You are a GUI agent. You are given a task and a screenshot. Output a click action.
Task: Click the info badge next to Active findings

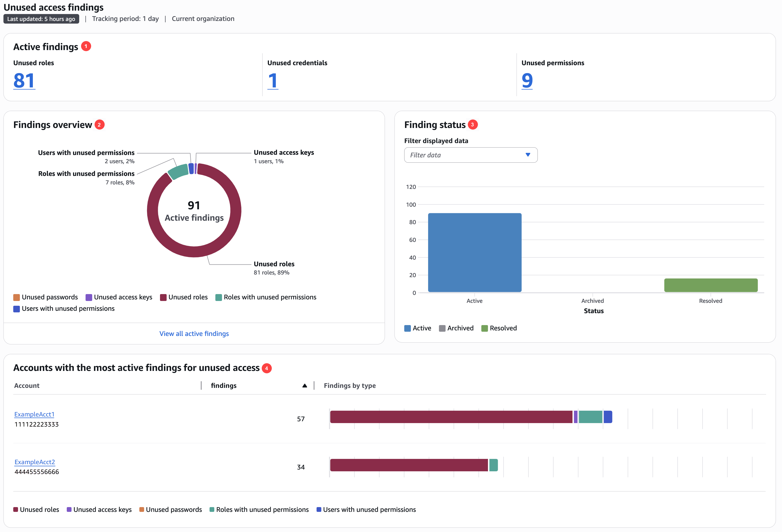(86, 46)
